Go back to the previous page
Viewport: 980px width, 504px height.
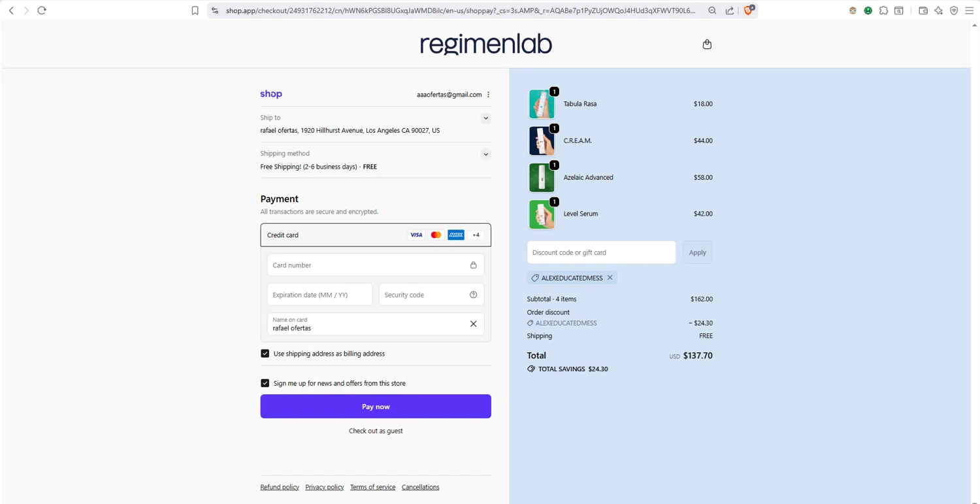[11, 10]
